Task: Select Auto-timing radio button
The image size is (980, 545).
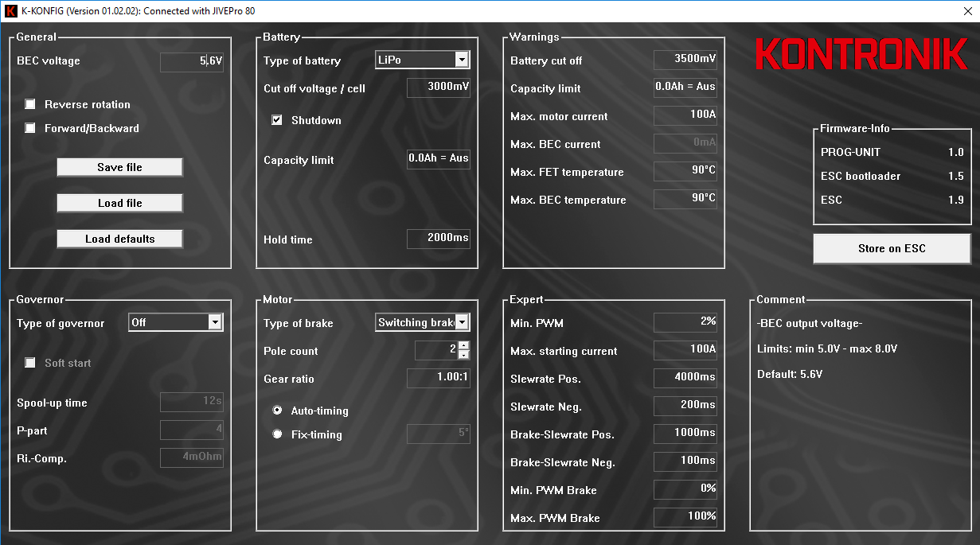Action: coord(277,411)
